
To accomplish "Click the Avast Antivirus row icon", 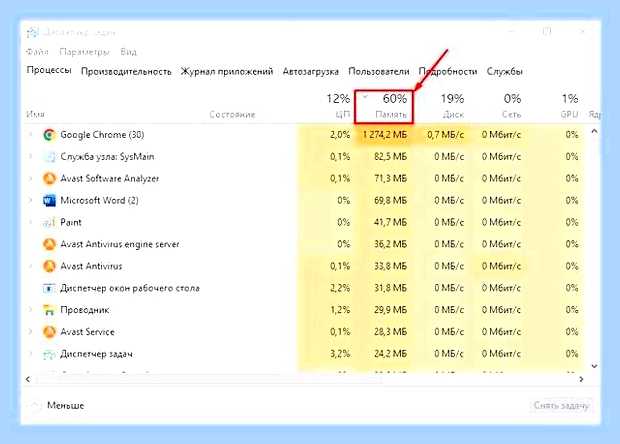I will pos(49,266).
